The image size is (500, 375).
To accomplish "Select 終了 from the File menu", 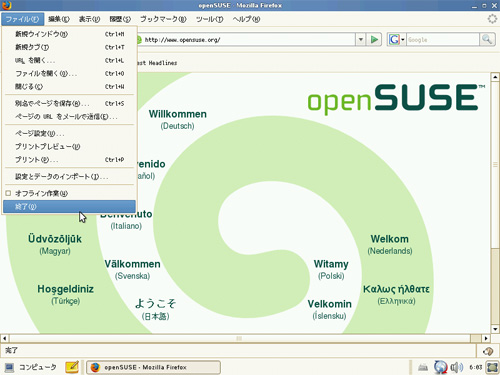I will pyautogui.click(x=69, y=207).
